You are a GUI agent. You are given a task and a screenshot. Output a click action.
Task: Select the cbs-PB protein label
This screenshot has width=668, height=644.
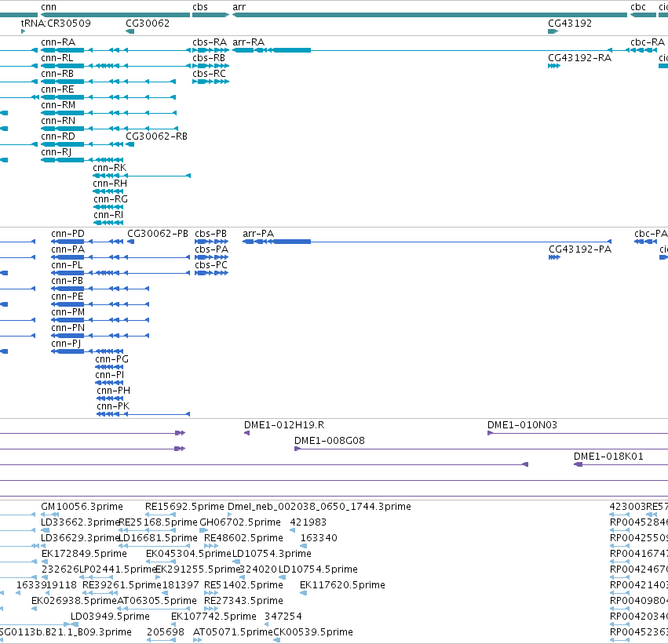coord(210,234)
